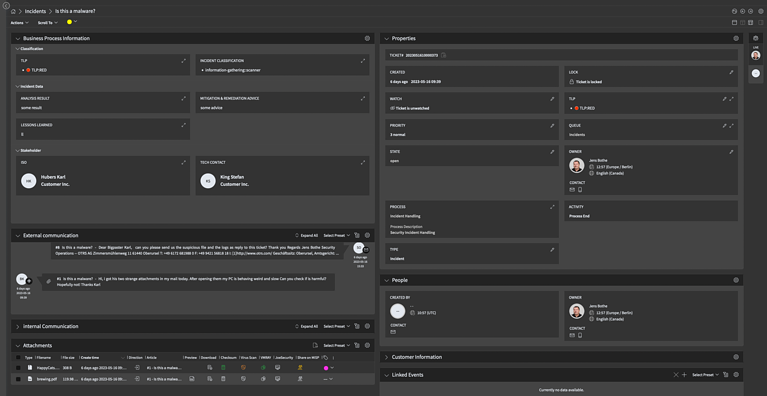The height and width of the screenshot is (396, 767).
Task: Expand the Internal Communication widget
Action: [x=18, y=326]
